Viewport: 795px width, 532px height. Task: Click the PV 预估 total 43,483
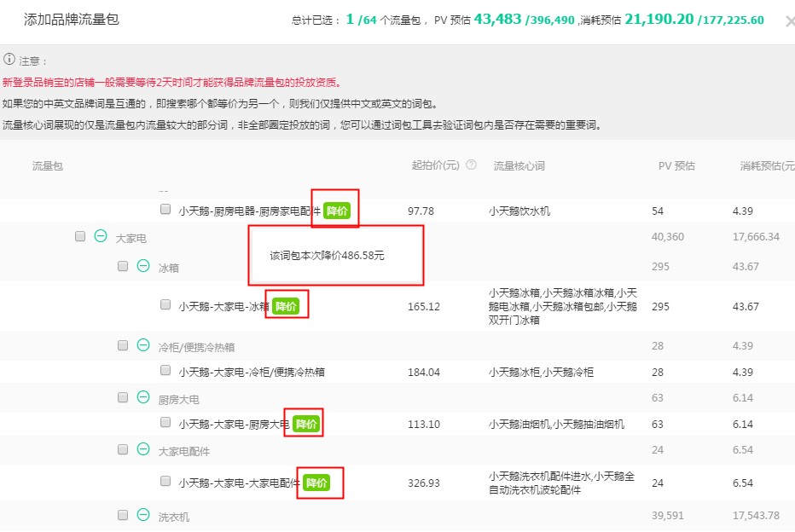[x=497, y=20]
